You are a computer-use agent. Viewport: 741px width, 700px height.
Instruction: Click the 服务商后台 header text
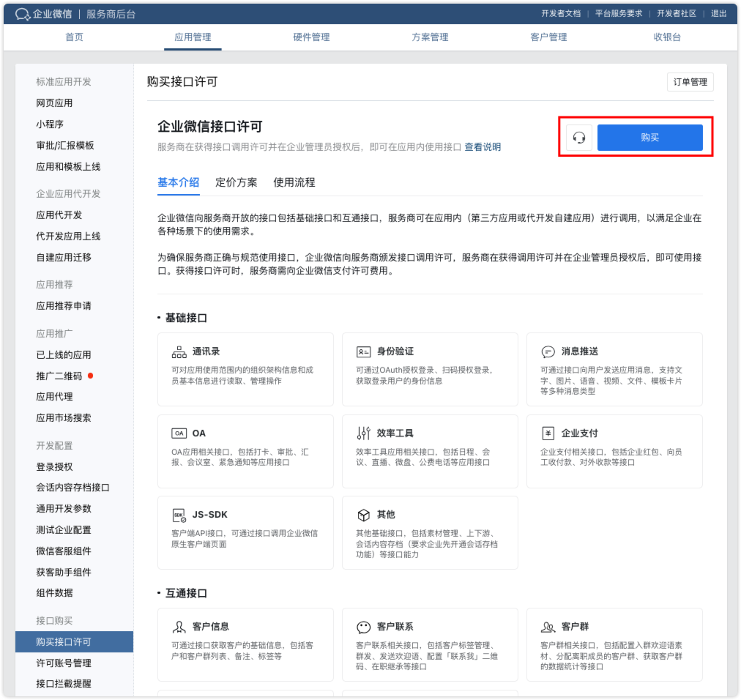pyautogui.click(x=111, y=14)
